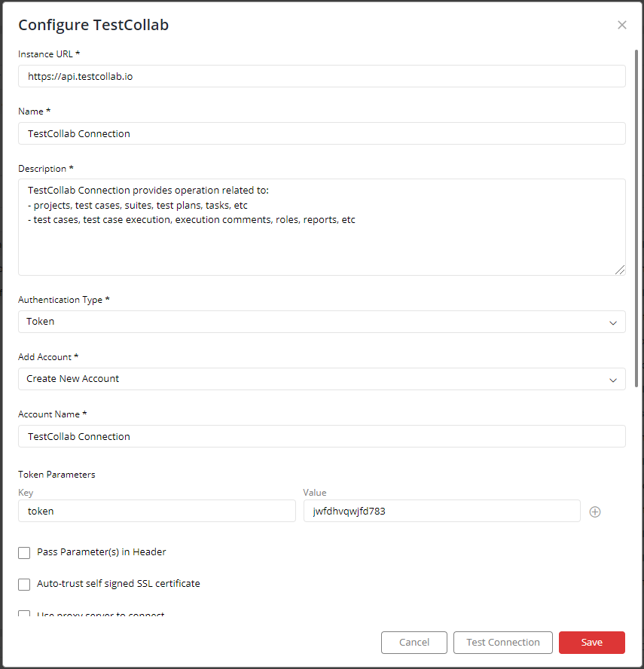Click the dialog's vertical scrollbar
644x669 pixels.
636,218
